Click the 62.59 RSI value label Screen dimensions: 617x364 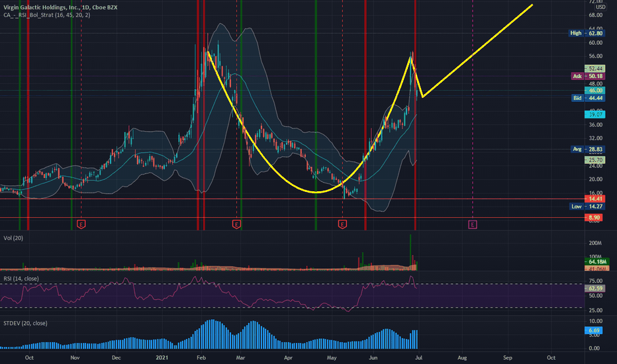(x=595, y=289)
